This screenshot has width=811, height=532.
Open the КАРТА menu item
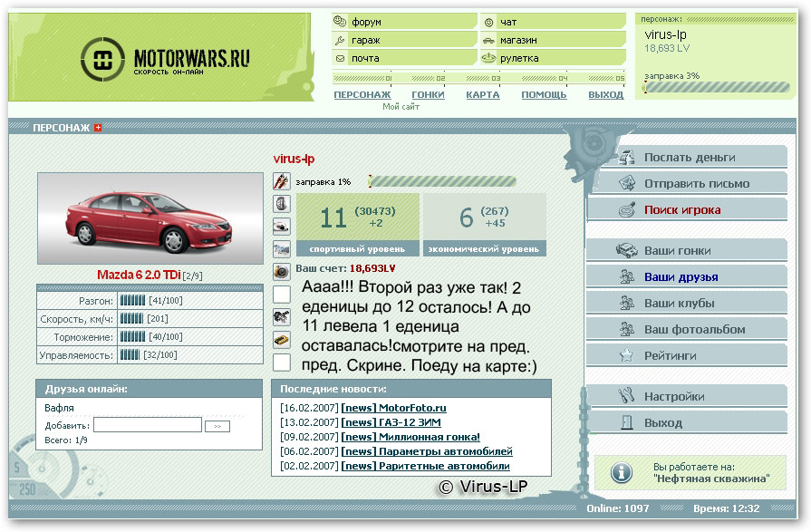[483, 94]
